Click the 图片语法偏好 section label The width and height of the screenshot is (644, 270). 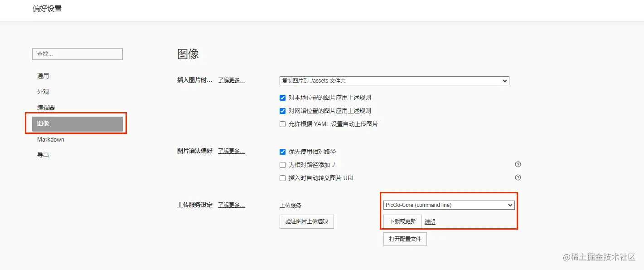195,151
